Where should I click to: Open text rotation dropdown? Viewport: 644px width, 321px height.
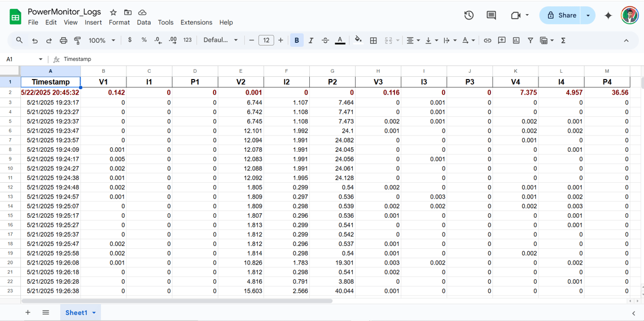[468, 40]
